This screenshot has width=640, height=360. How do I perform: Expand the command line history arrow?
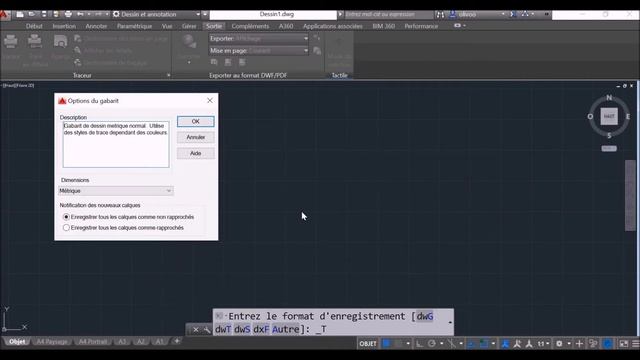coord(450,322)
